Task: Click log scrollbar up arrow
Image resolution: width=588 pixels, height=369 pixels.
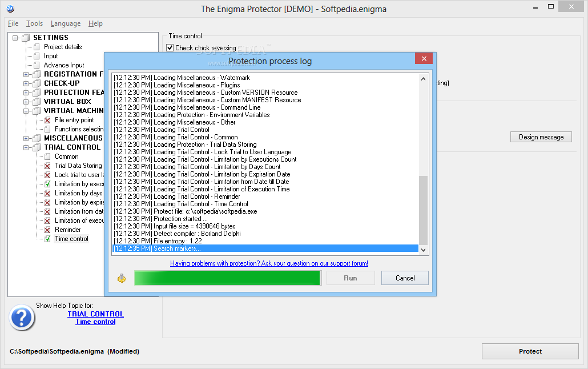Action: click(424, 79)
